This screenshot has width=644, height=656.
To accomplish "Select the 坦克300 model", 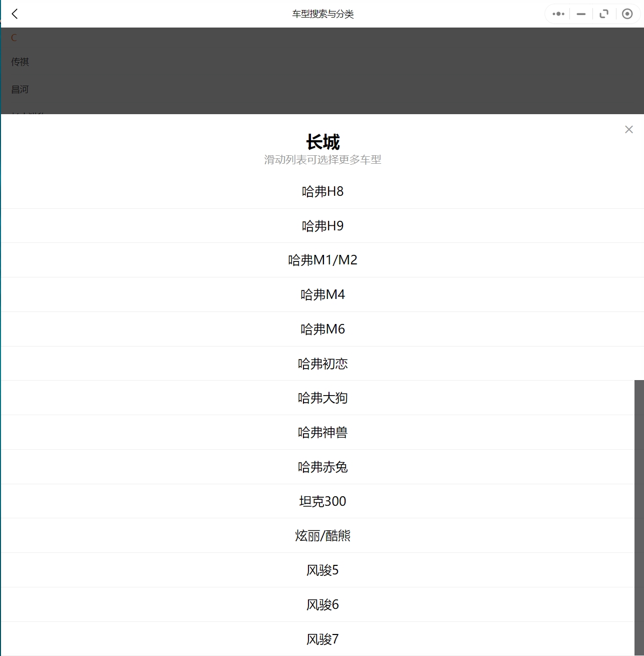I will pos(323,501).
